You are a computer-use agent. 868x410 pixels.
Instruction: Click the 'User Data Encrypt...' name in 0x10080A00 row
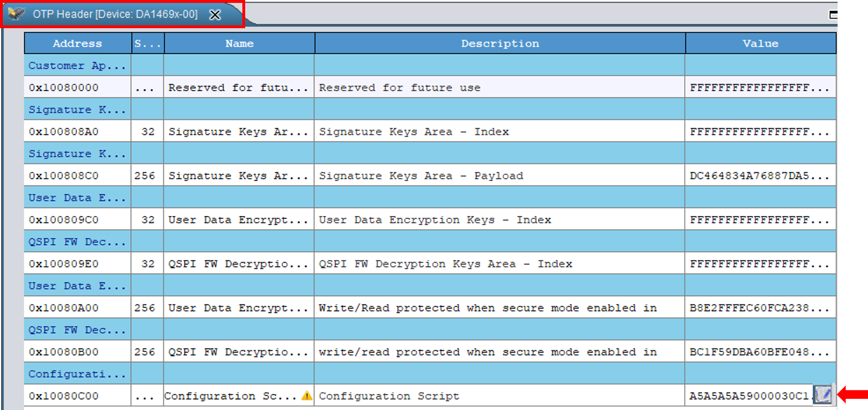click(x=238, y=307)
